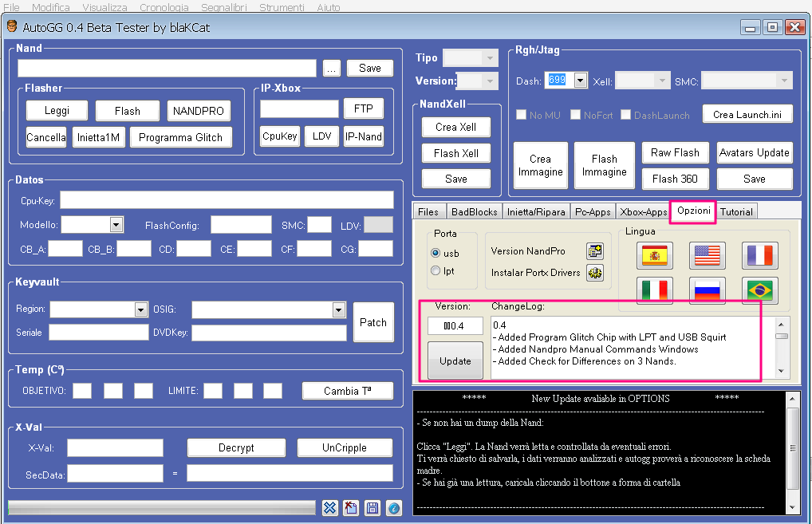Toggle the No MU checkbox

coord(522,114)
